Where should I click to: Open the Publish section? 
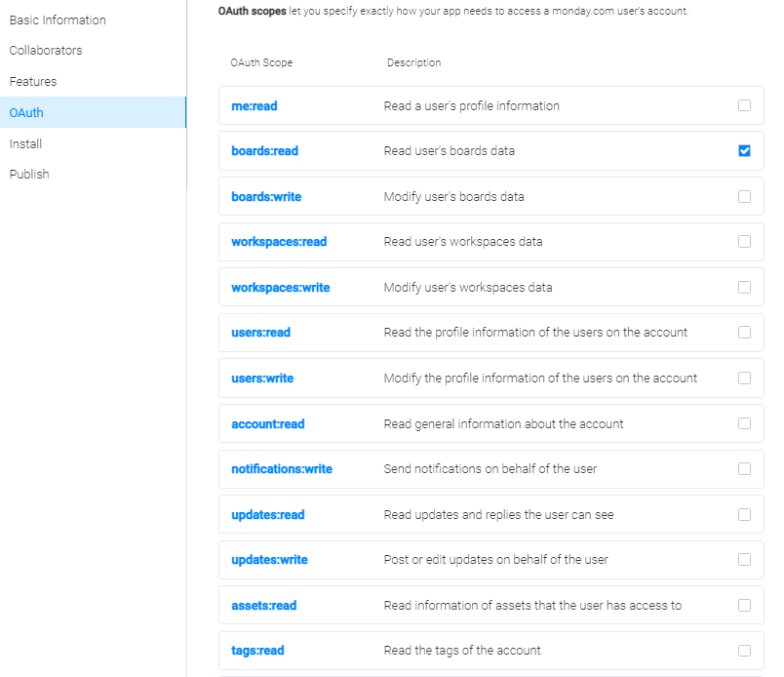(29, 175)
